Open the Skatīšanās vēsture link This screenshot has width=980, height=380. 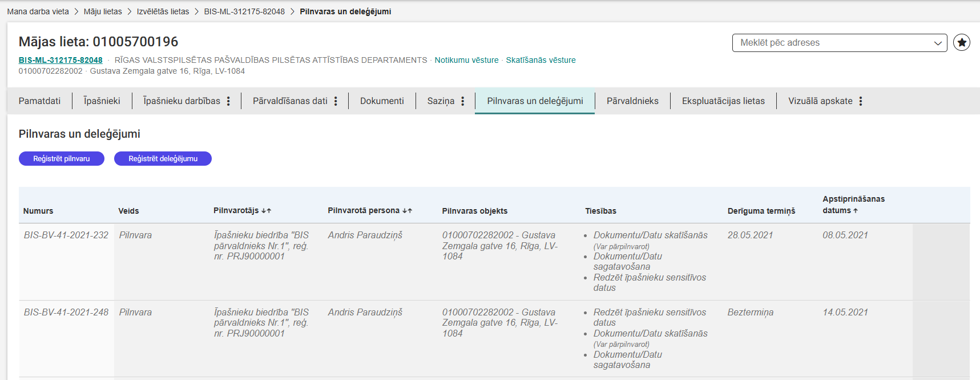click(541, 60)
